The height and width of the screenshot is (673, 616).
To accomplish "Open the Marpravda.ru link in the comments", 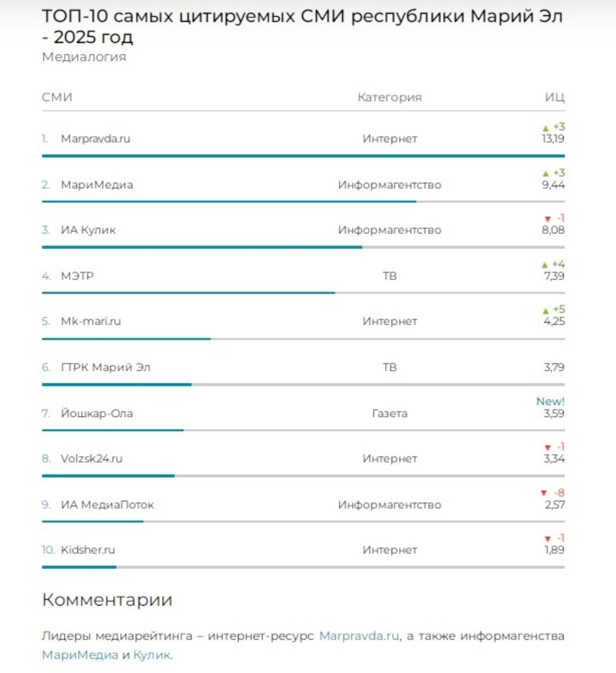I will coord(359,636).
